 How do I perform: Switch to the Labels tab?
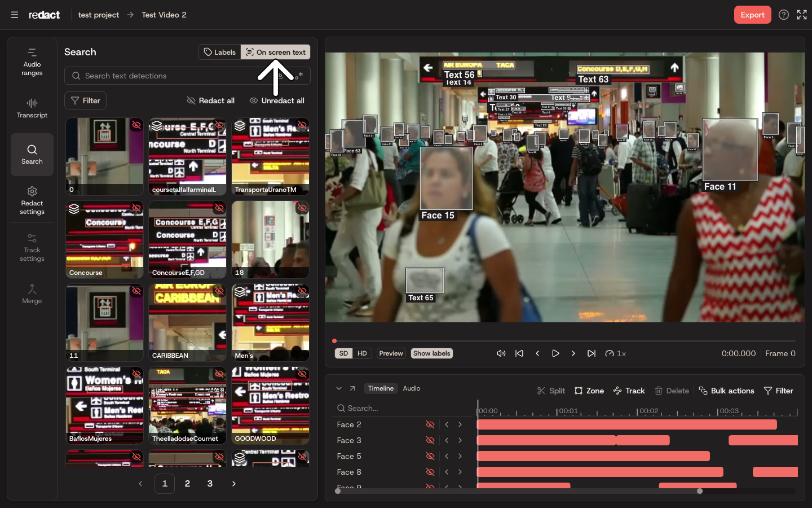point(220,52)
